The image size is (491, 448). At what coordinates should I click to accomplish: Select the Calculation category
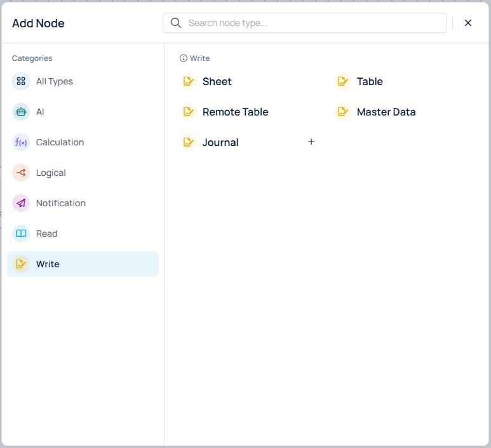[60, 142]
